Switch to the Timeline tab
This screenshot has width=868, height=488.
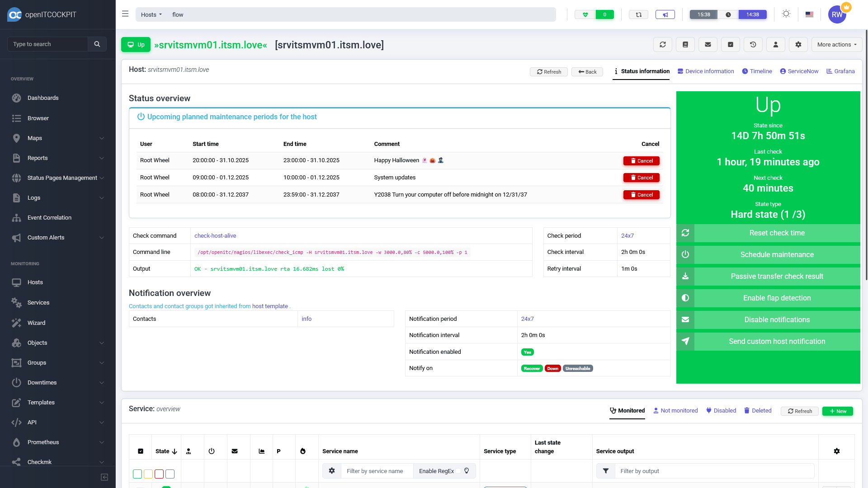point(757,71)
